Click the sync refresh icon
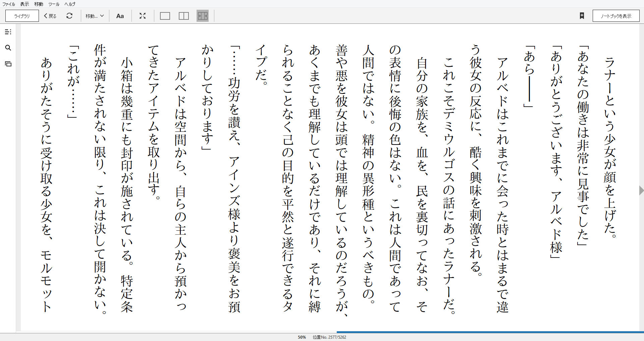 (69, 16)
